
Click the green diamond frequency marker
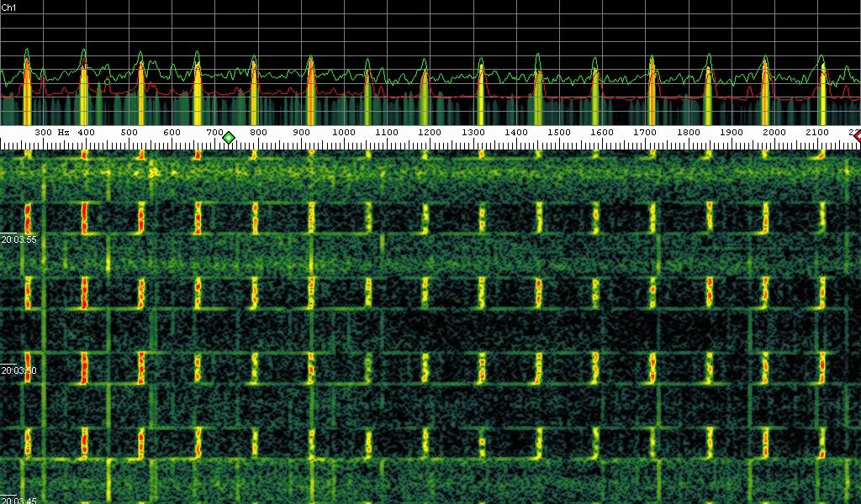point(229,138)
